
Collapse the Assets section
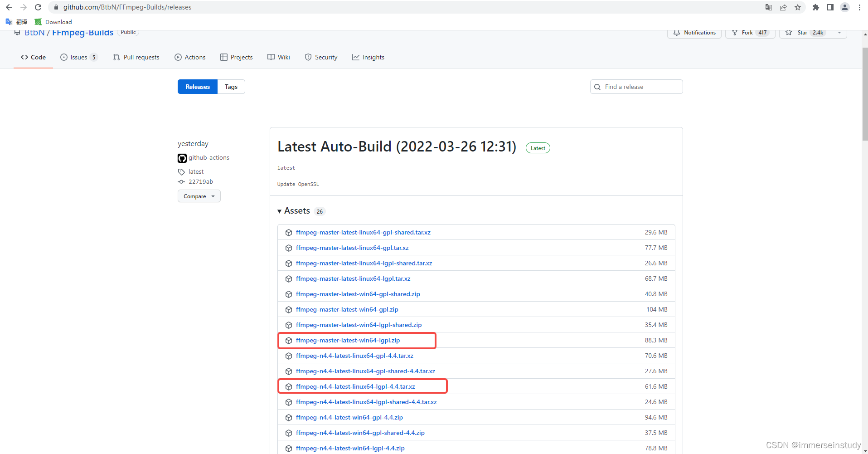(297, 211)
